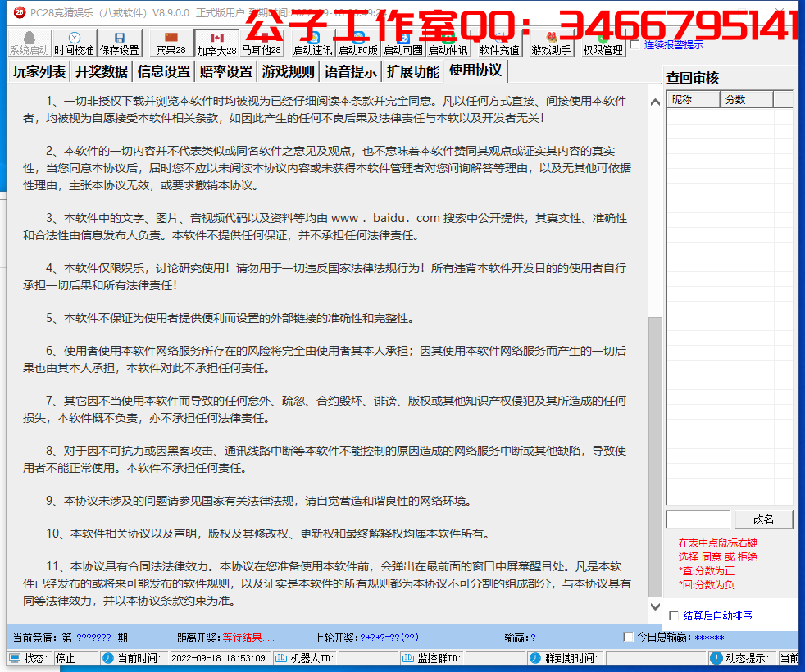
Task: Toggle 连续报警提示 checkbox
Action: tap(635, 44)
